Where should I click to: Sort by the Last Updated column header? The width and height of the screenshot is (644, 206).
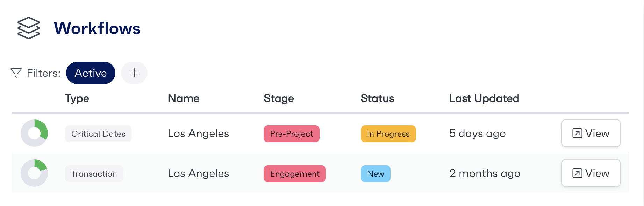(484, 98)
